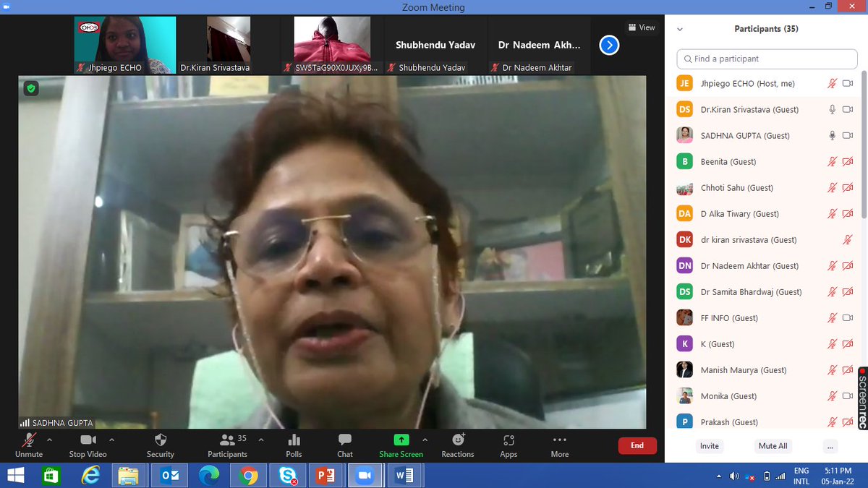This screenshot has height=488, width=868.
Task: Expand Participants options chevron in toolbar
Action: (x=260, y=440)
